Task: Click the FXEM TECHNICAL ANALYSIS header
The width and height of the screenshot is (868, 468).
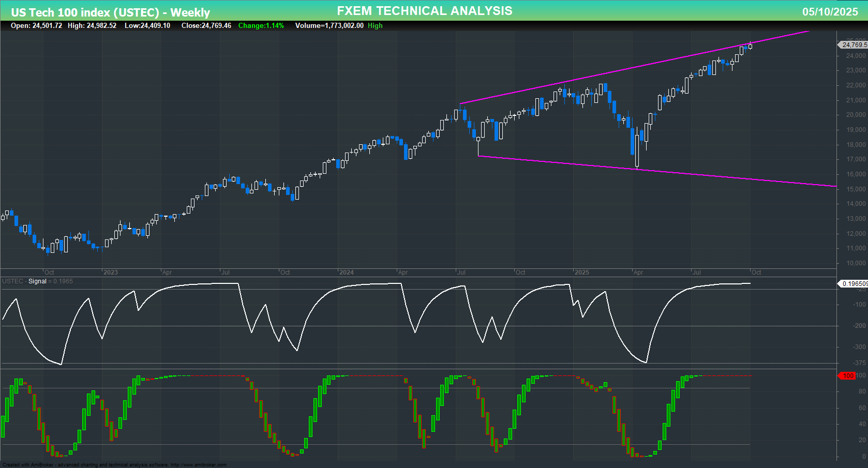Action: [424, 10]
